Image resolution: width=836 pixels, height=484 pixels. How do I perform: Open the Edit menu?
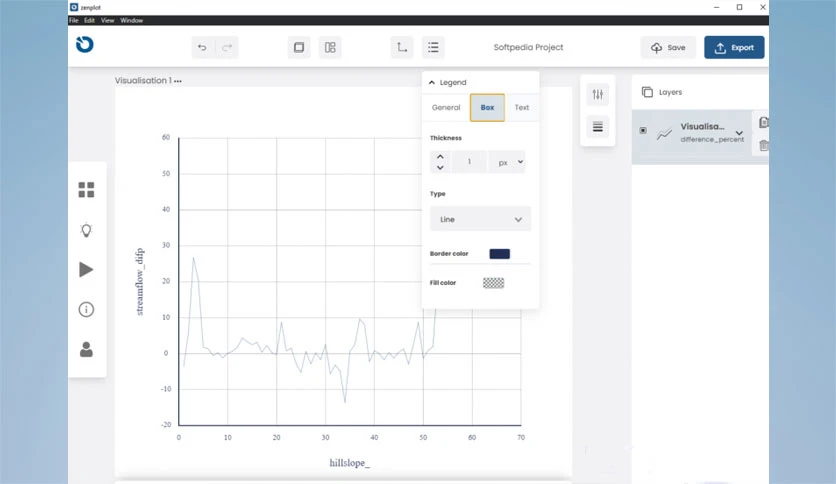pos(90,20)
